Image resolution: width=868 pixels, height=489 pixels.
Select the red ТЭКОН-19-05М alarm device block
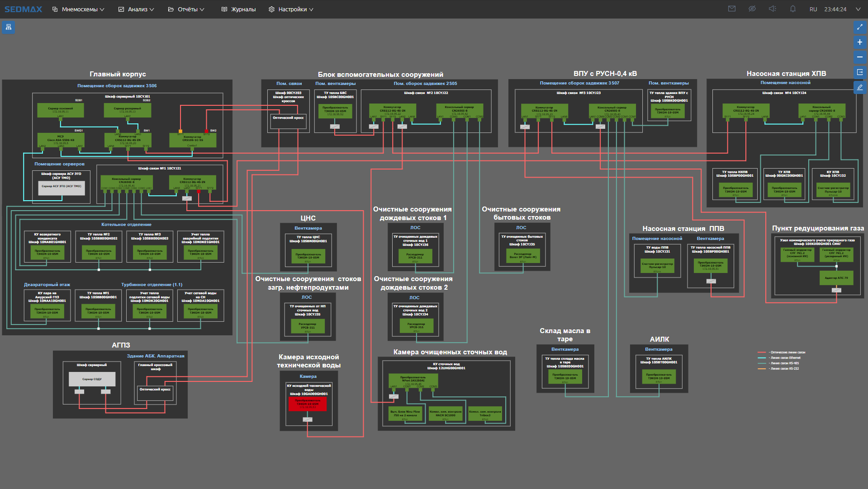click(308, 404)
